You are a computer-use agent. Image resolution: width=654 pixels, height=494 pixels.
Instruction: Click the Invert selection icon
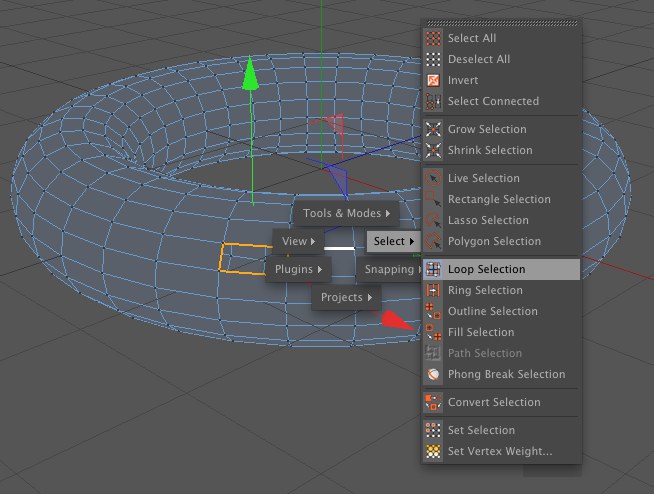(x=433, y=80)
